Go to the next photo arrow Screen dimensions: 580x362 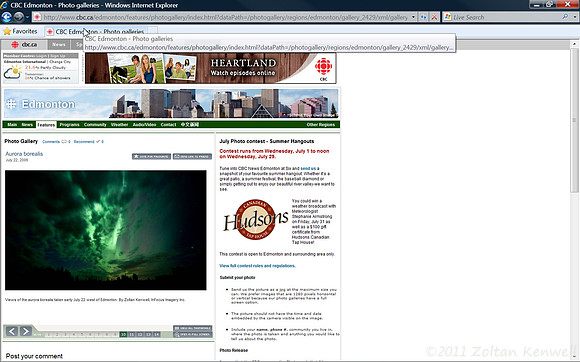(26, 331)
